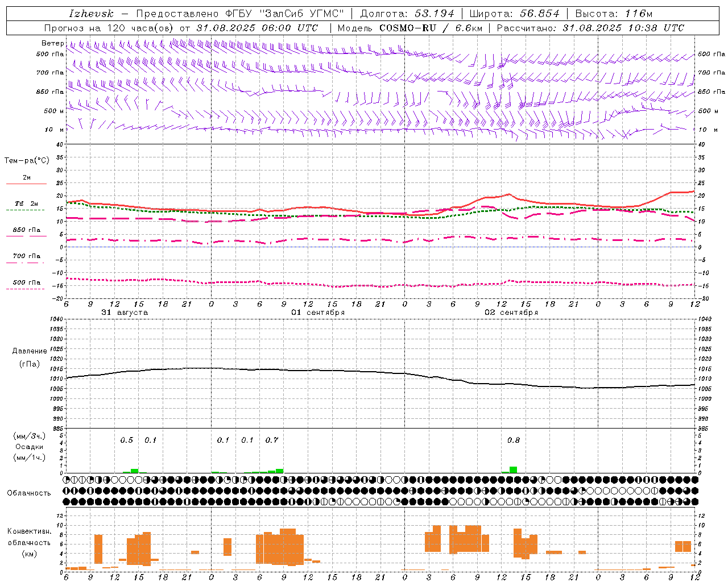Screen dimensions: 728x582
Task: Click the Высота: 116м value
Action: [x=614, y=14]
